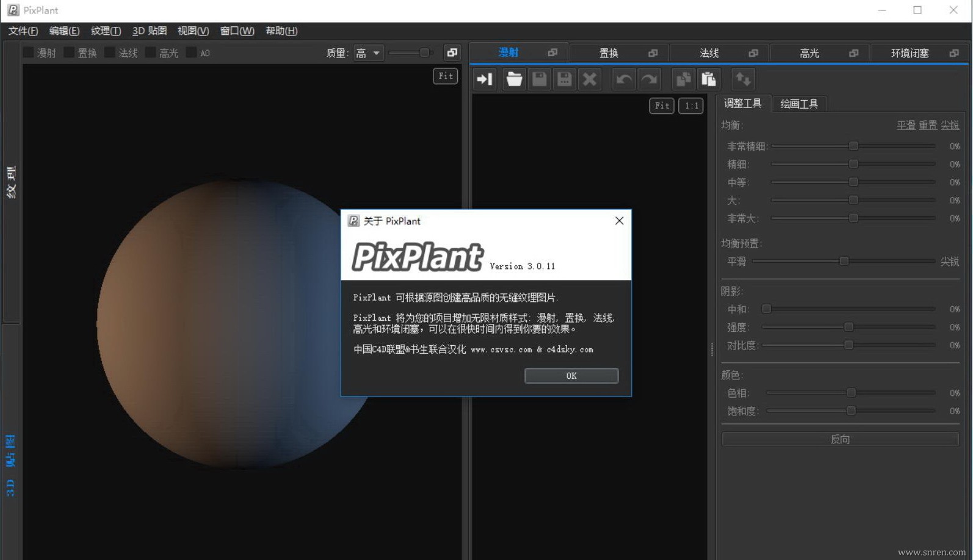Open the 文件(F) menu
The image size is (973, 560).
[x=23, y=31]
